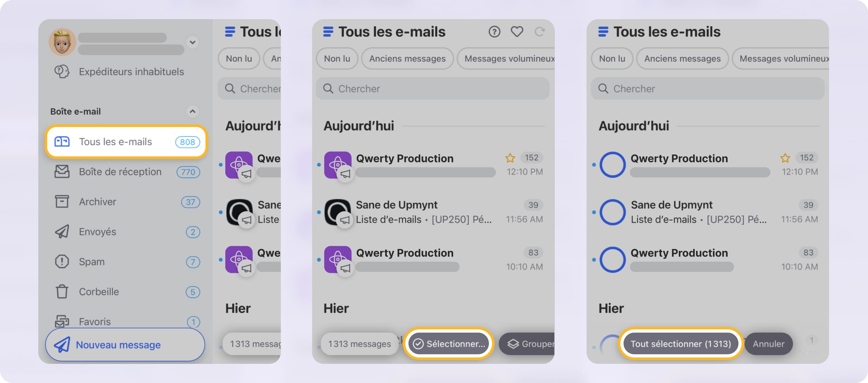Check Qwerty Production 10:10 AM selection circle
Viewport: 868px width, 383px height.
pyautogui.click(x=613, y=259)
